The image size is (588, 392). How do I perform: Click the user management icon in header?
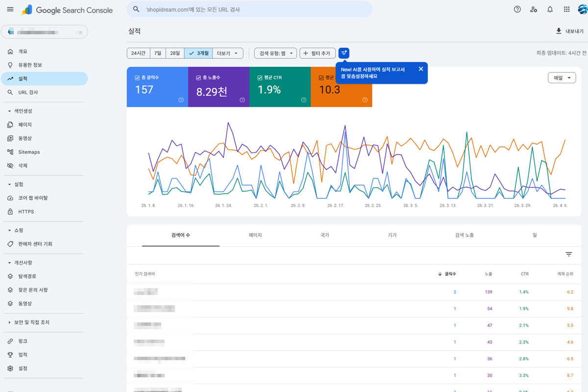click(x=534, y=9)
